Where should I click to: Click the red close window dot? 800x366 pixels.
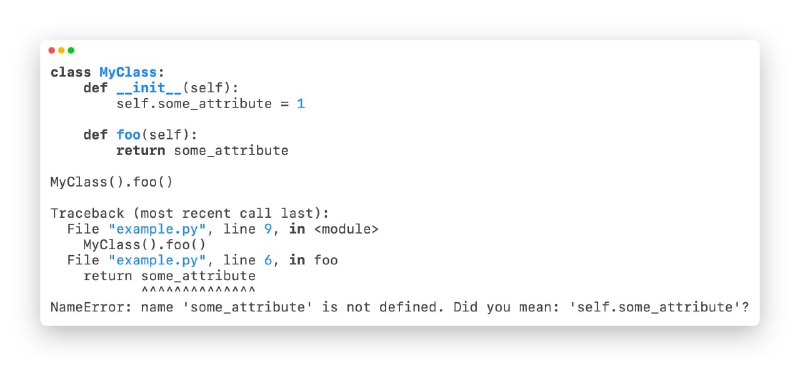coord(52,51)
